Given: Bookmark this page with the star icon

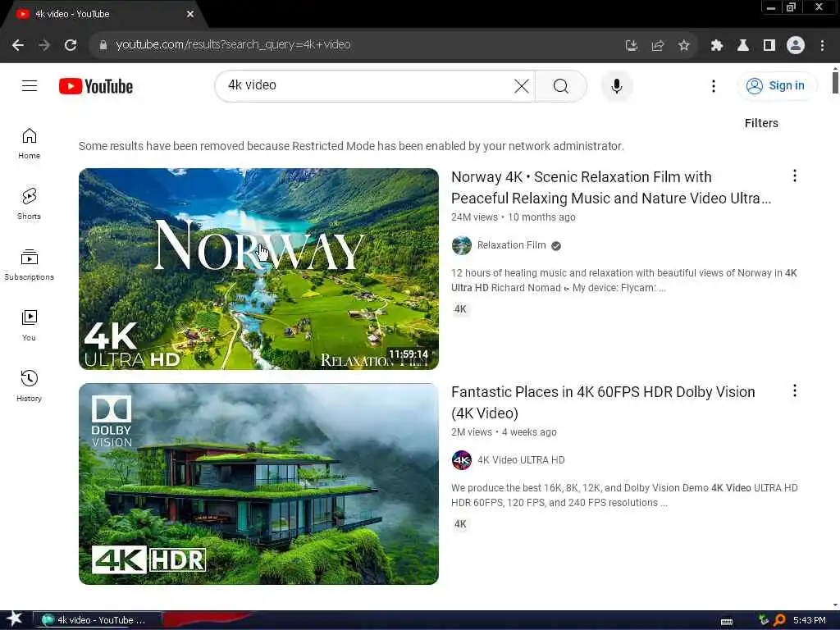Looking at the screenshot, I should (683, 46).
